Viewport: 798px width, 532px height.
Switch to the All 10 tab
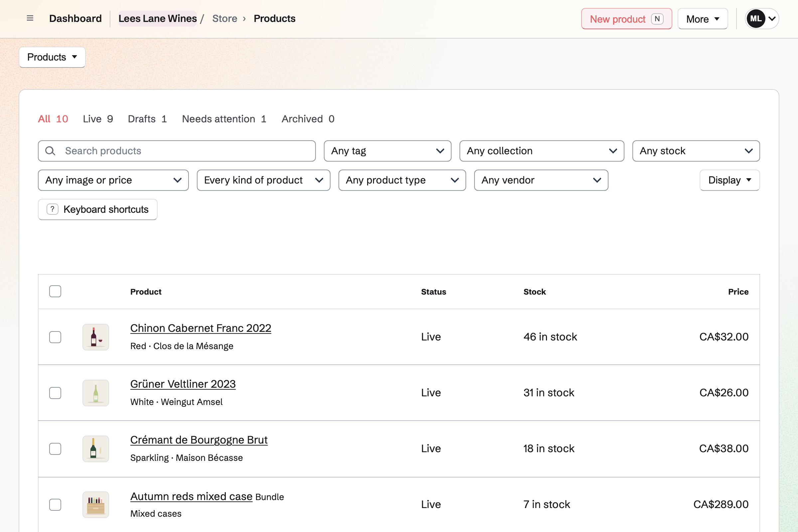(x=53, y=119)
